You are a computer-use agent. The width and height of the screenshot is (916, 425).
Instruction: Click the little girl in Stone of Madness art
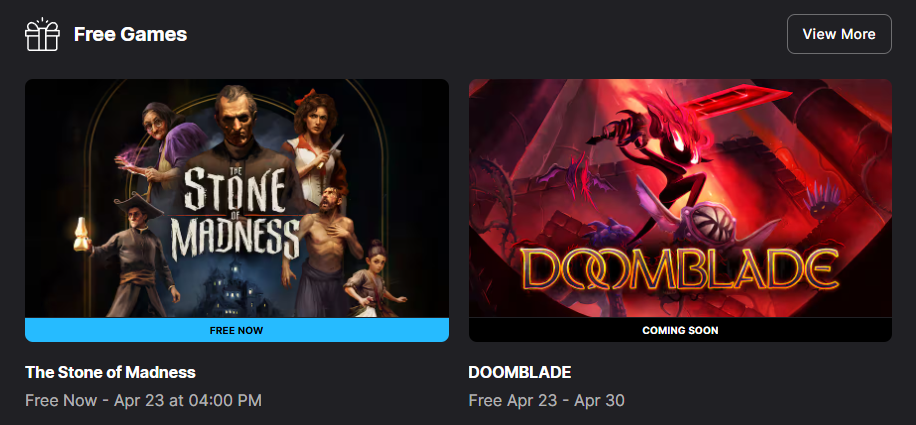(x=374, y=279)
